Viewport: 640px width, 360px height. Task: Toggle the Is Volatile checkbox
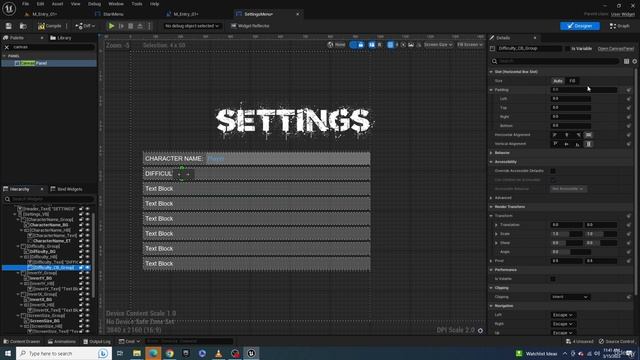tap(553, 279)
